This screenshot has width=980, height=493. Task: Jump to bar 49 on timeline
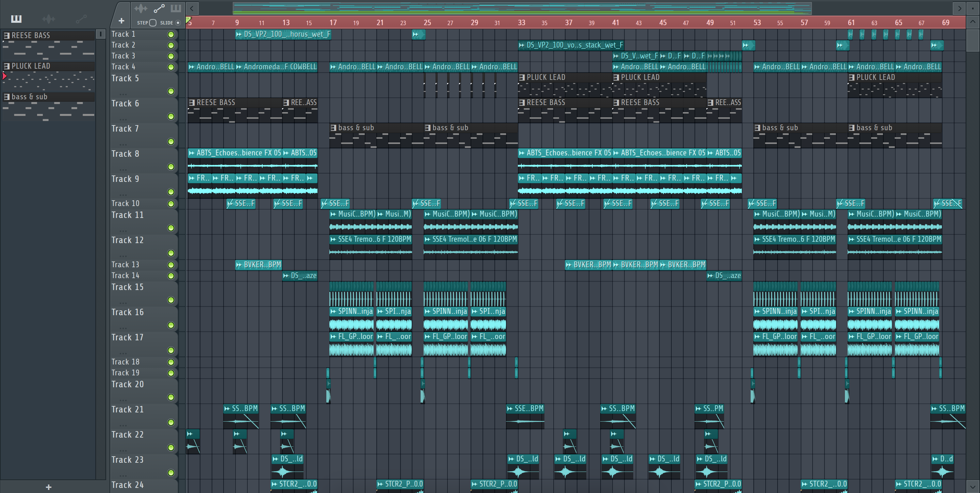(710, 23)
